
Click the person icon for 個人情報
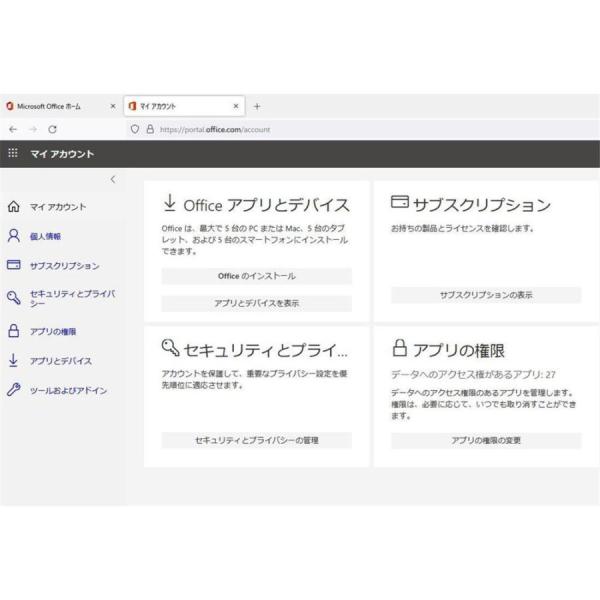point(13,236)
